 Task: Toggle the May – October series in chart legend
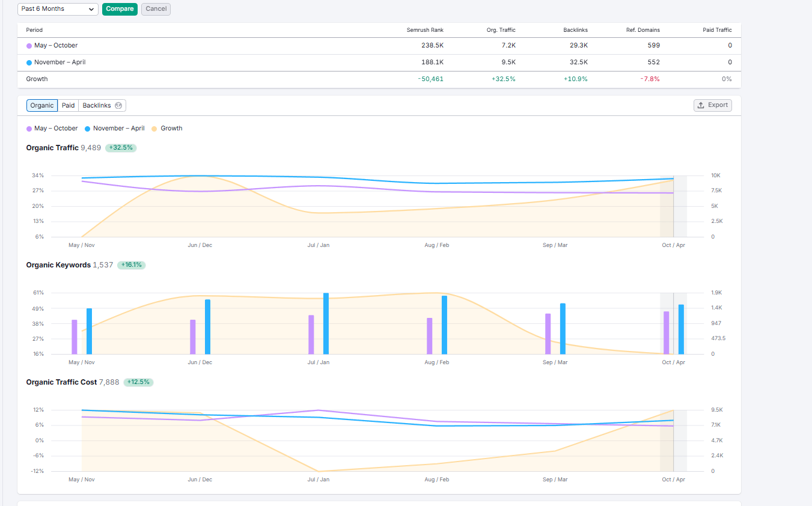(52, 128)
